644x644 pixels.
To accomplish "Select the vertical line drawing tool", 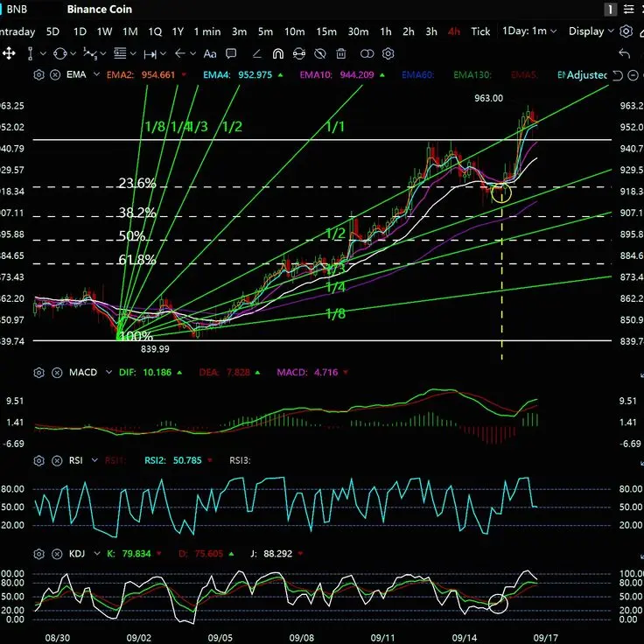I will pos(30,53).
